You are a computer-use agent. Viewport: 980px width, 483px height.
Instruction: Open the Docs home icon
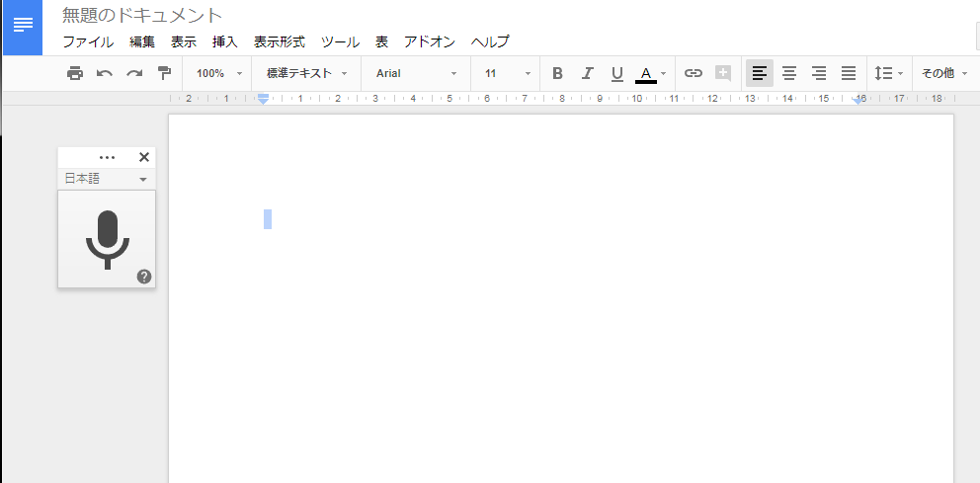point(23,27)
